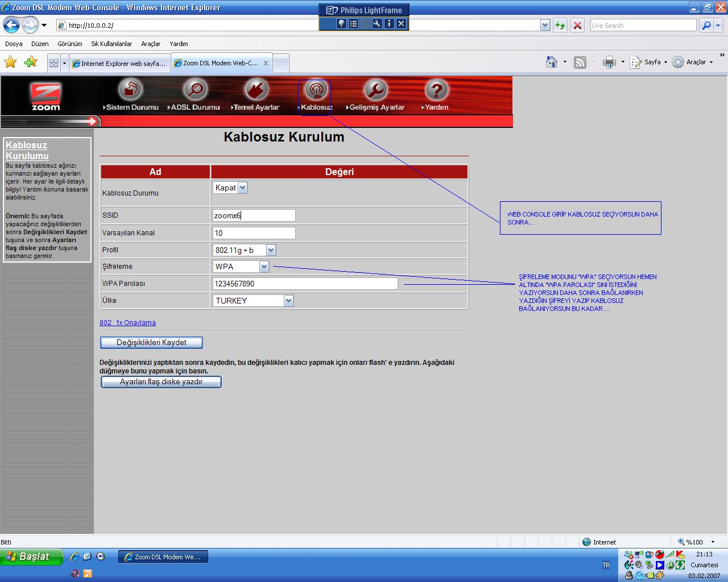Image resolution: width=728 pixels, height=582 pixels.
Task: Open Print options dropdown arrow
Action: pos(623,62)
